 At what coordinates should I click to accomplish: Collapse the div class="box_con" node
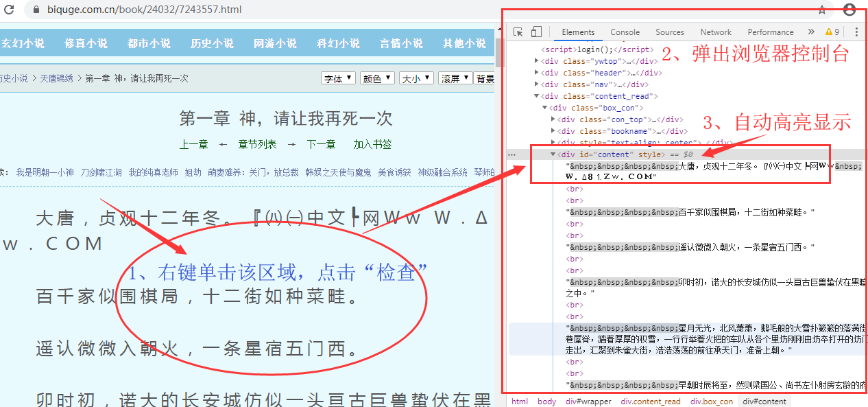[x=545, y=108]
